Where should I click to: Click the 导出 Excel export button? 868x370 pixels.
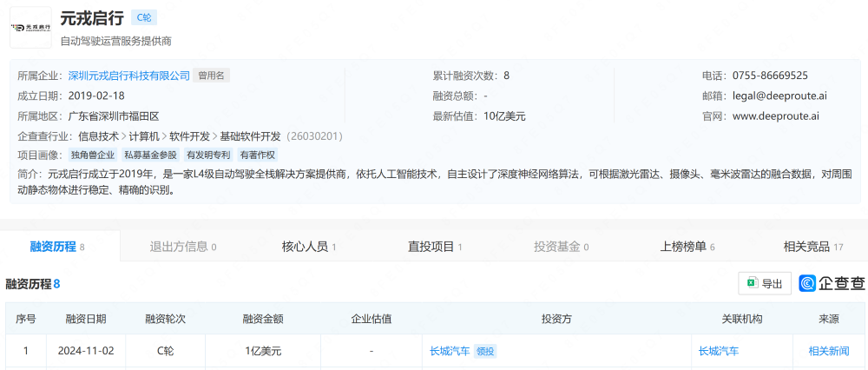point(764,283)
